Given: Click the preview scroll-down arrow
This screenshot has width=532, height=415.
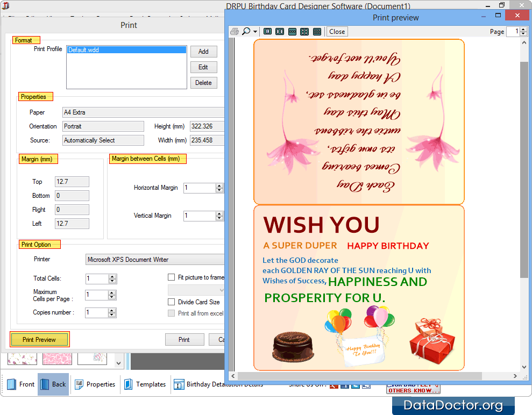Looking at the screenshot, I should pyautogui.click(x=524, y=367).
